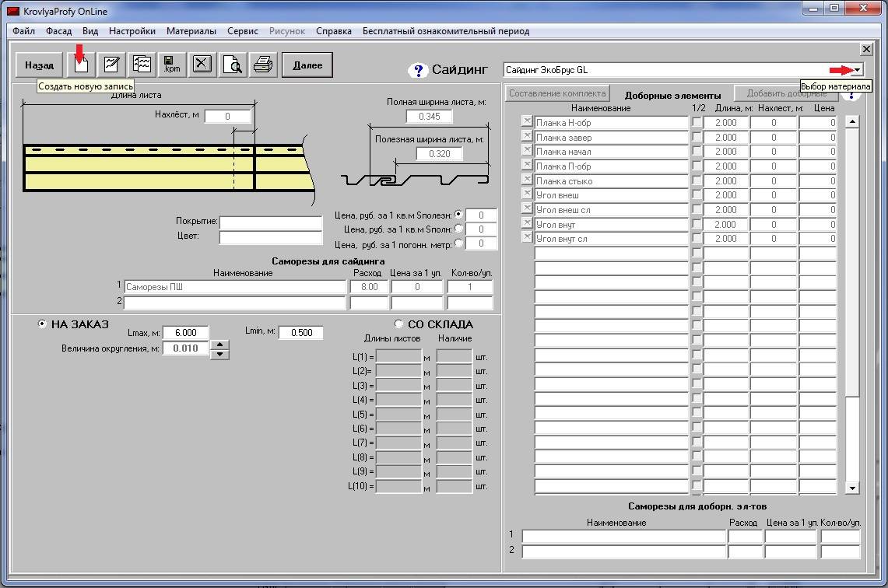Viewport: 888px width, 588px height.
Task: Click the delete record X icon
Action: pos(202,65)
